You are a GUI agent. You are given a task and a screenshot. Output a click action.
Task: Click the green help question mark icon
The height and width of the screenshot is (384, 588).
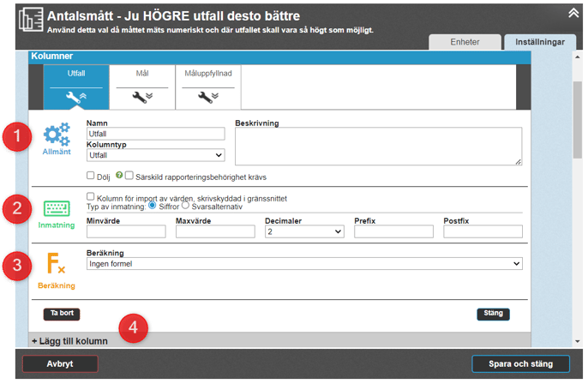point(118,176)
